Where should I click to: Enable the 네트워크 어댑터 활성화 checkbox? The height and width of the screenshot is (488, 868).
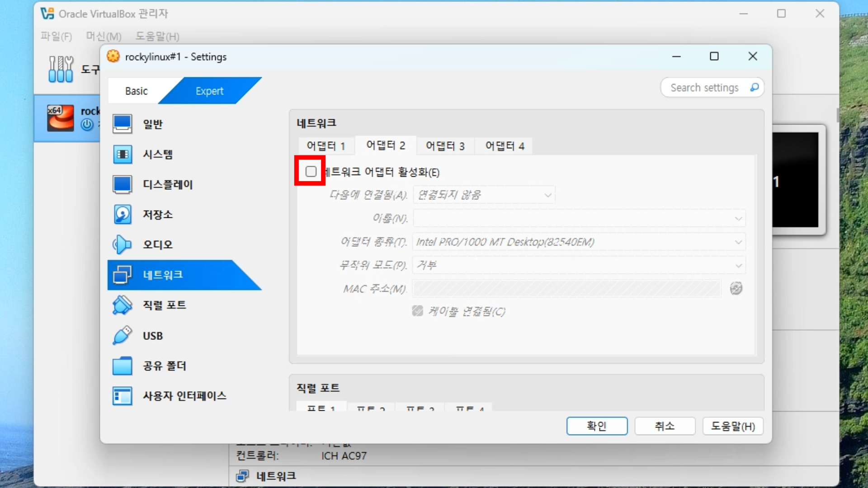(311, 172)
